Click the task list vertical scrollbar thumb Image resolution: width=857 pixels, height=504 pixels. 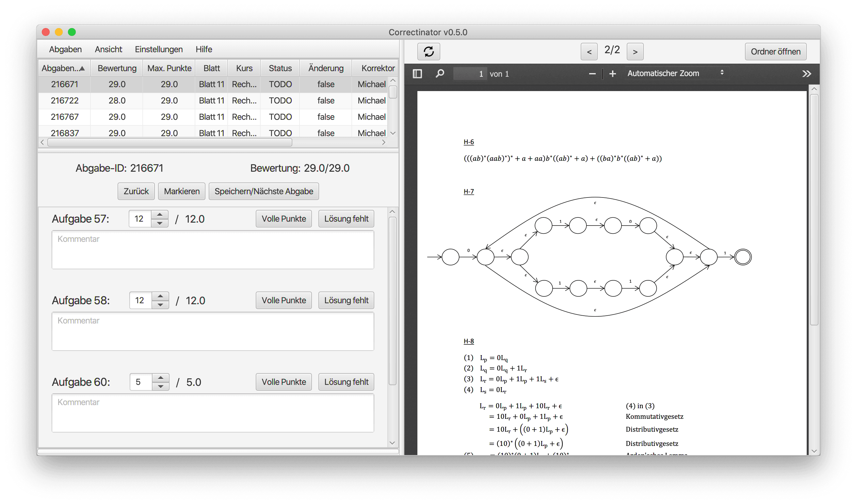(x=392, y=301)
